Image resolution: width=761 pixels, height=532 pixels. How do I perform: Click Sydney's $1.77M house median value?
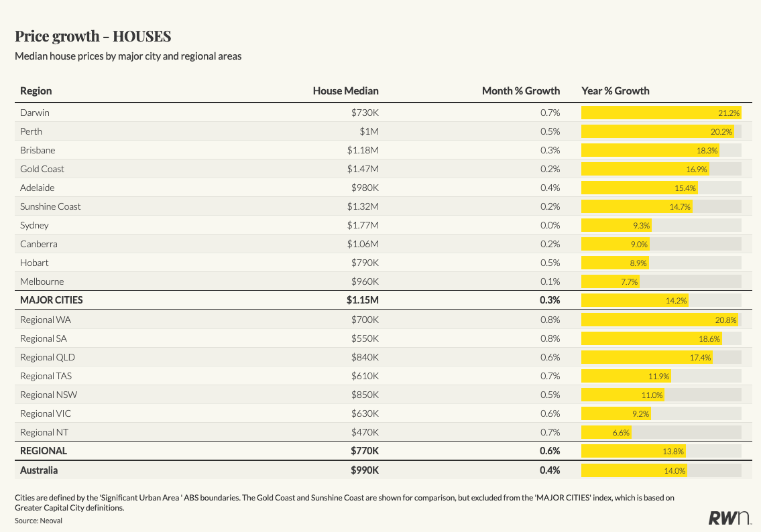click(363, 225)
